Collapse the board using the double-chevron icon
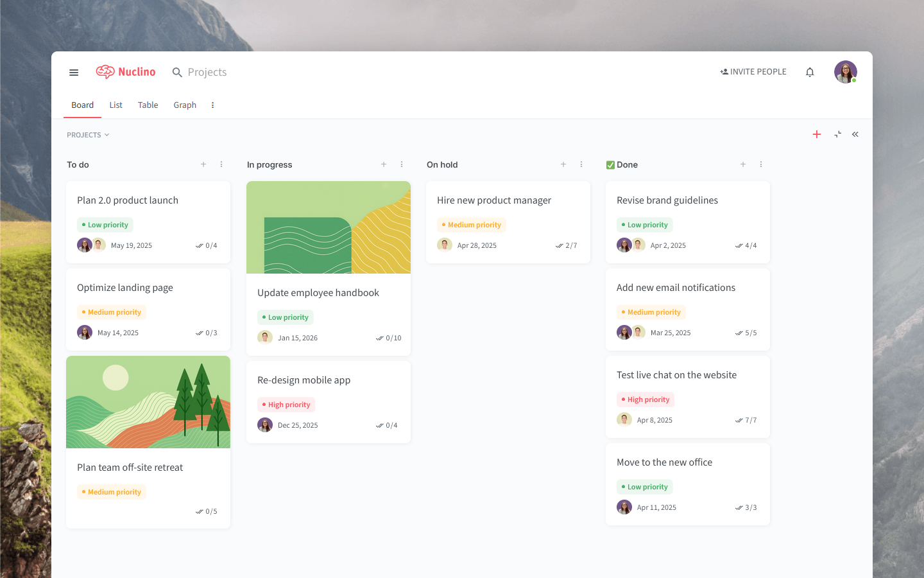The image size is (924, 578). pos(855,134)
